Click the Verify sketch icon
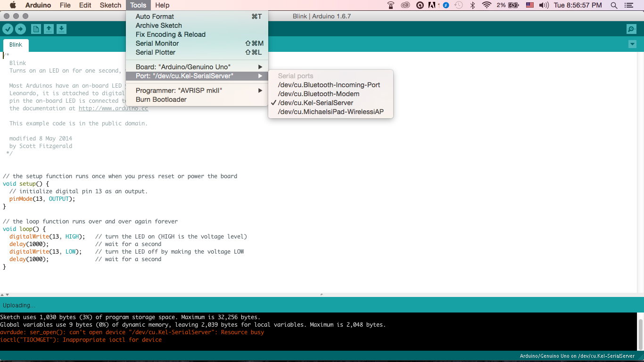 coord(8,29)
